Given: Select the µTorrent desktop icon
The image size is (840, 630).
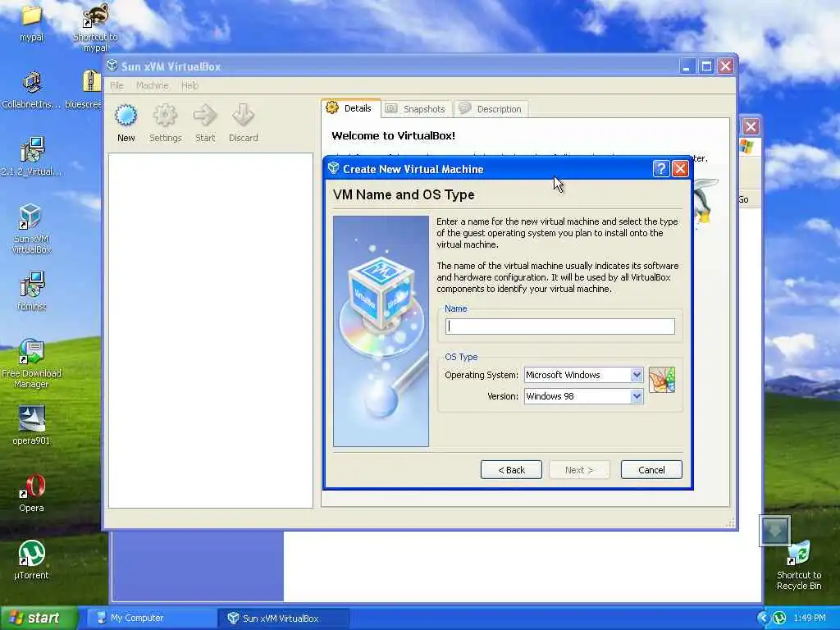Looking at the screenshot, I should [31, 559].
